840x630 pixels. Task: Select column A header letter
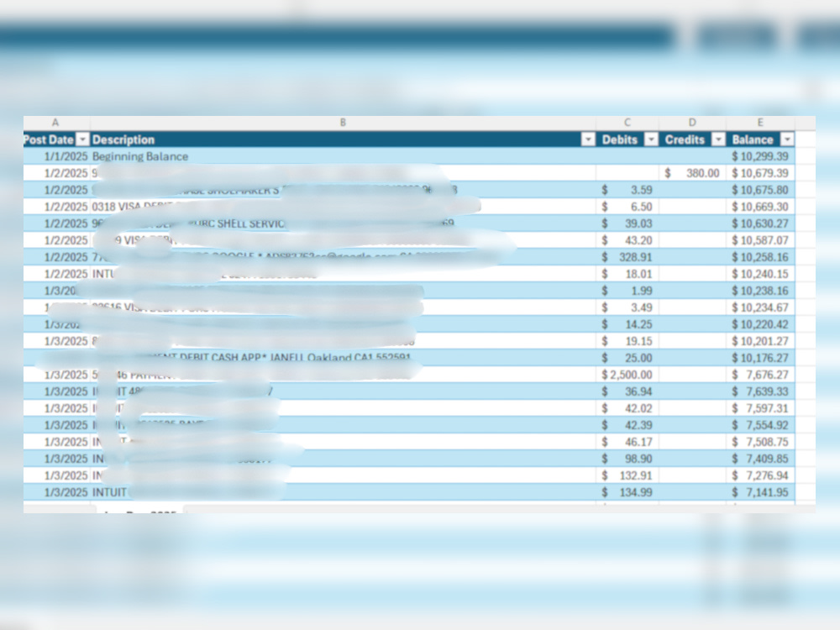[55, 123]
